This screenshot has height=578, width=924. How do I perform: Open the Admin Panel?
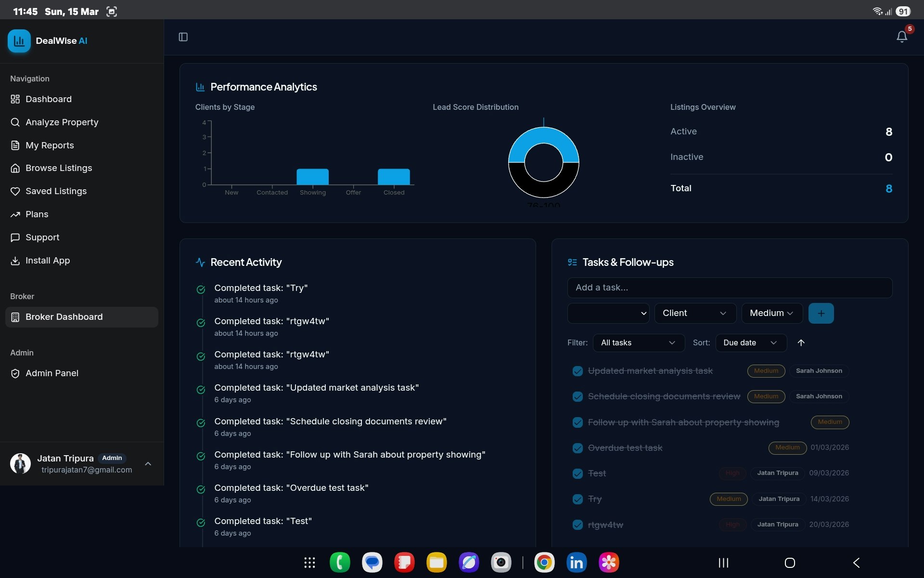52,373
